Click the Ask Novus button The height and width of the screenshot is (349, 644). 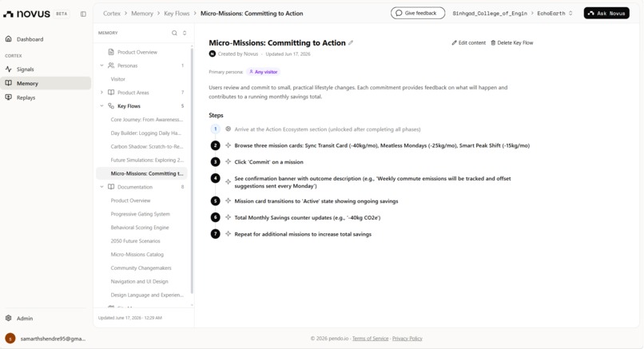(606, 13)
